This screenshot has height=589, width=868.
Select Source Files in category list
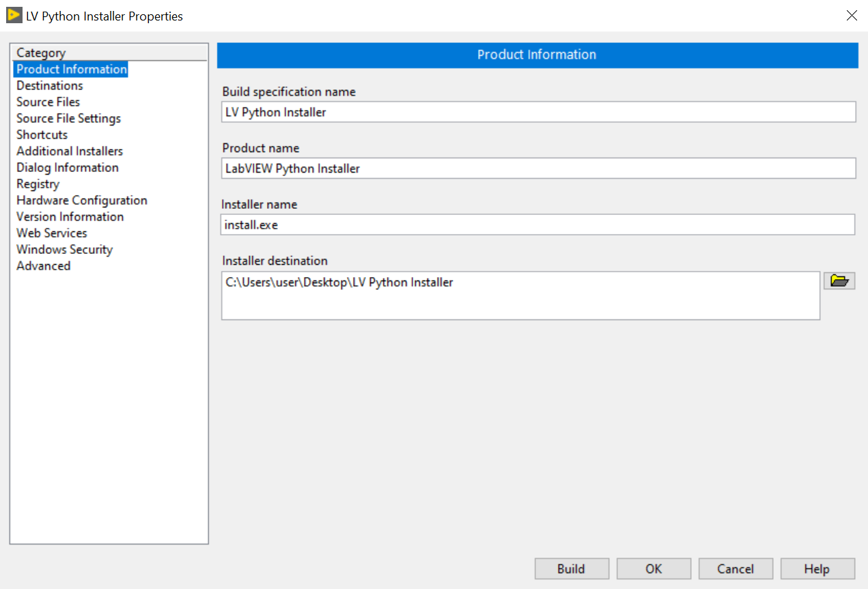48,102
